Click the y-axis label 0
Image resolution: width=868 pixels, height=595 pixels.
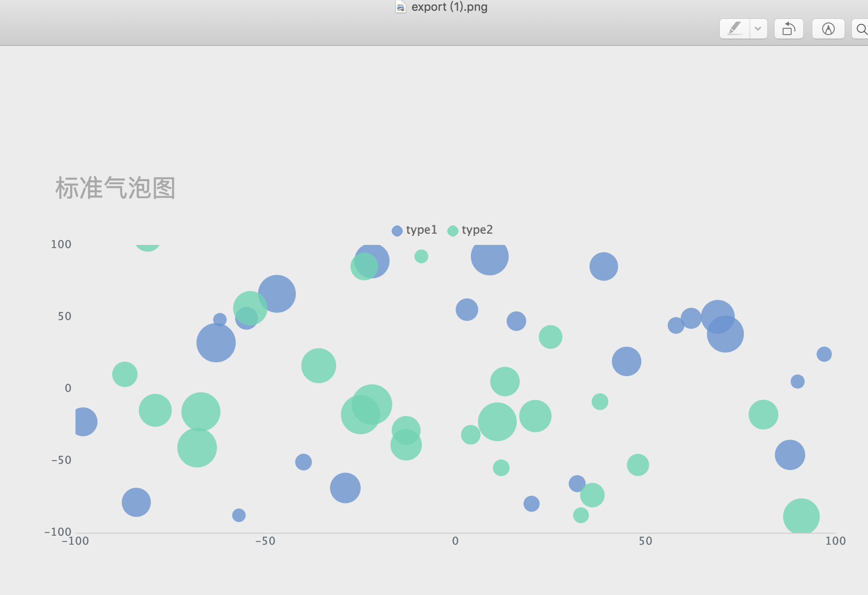[68, 388]
